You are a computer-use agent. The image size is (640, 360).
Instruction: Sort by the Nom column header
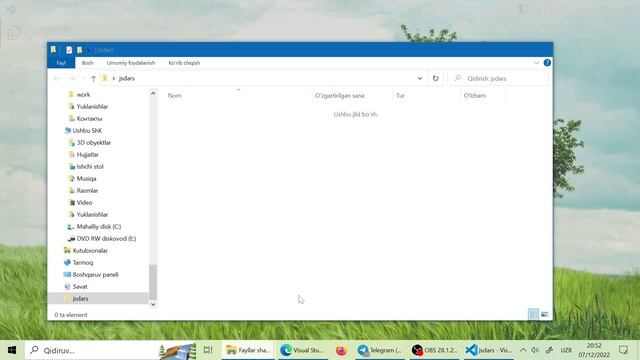tap(175, 96)
